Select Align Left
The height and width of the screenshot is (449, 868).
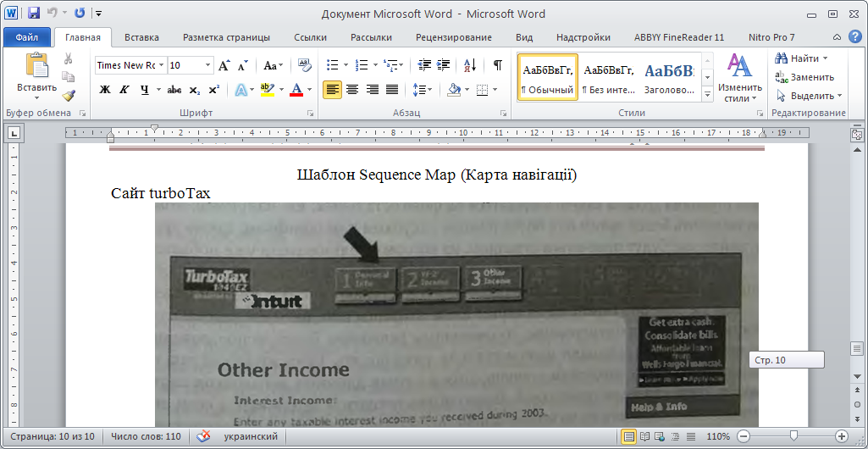pos(332,90)
